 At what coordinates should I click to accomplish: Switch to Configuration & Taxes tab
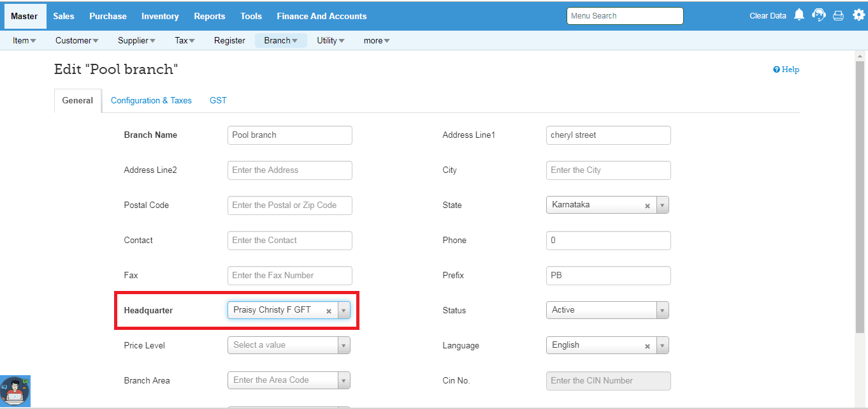151,101
